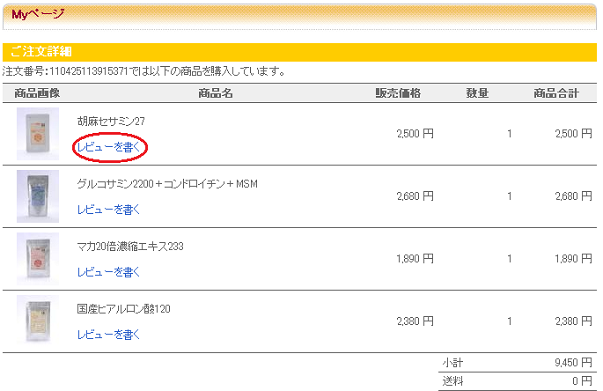Click the product name 胡麻セサミン27
This screenshot has height=391, width=603.
(x=111, y=121)
